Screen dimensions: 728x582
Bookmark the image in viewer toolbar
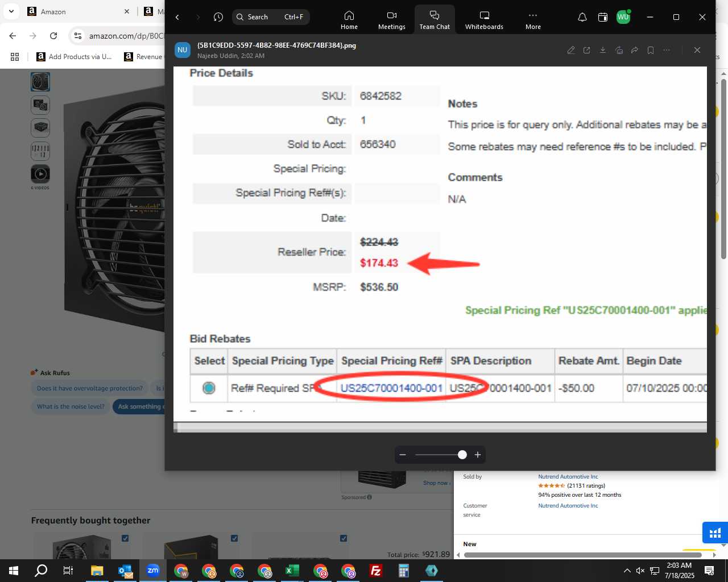tap(651, 50)
